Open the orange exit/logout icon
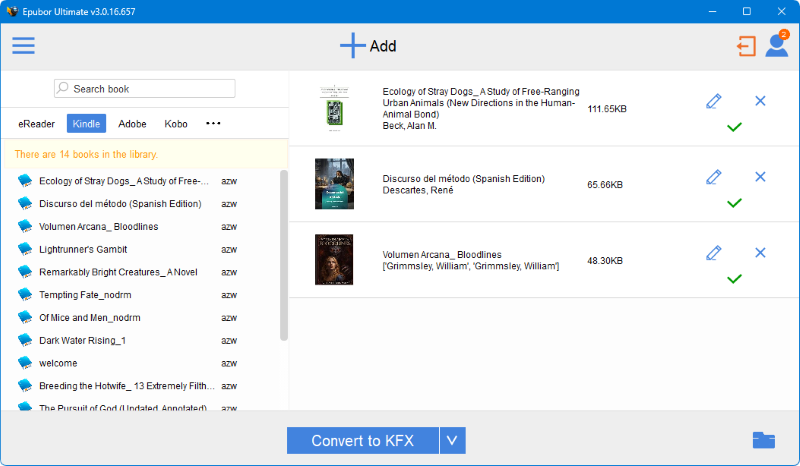The image size is (800, 466). pos(746,46)
